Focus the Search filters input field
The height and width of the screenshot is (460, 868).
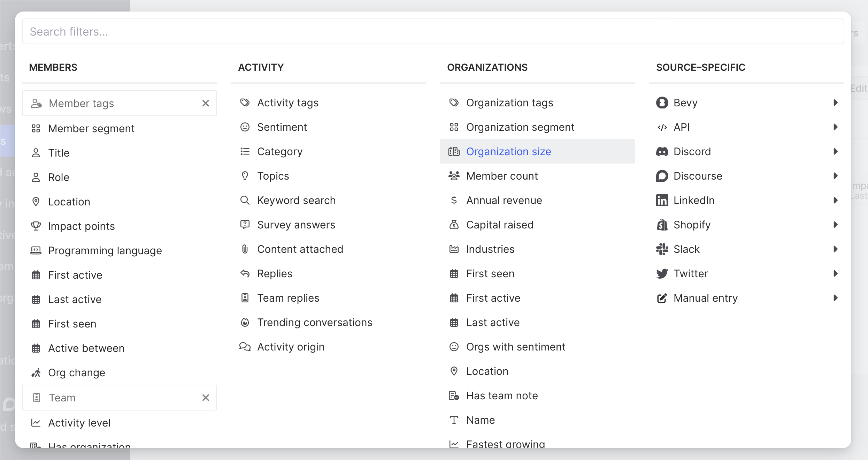click(x=433, y=32)
